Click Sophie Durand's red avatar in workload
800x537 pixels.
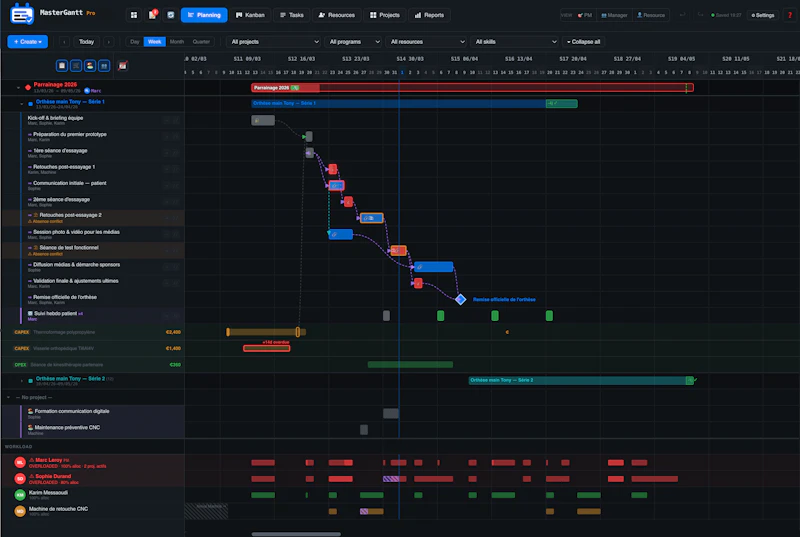(20, 479)
